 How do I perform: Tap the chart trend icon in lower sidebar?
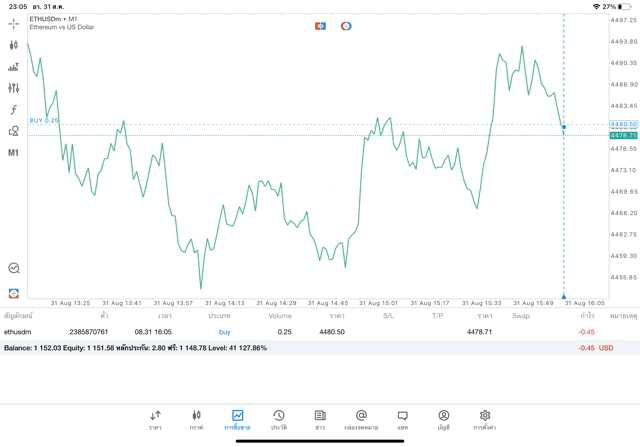click(x=13, y=268)
